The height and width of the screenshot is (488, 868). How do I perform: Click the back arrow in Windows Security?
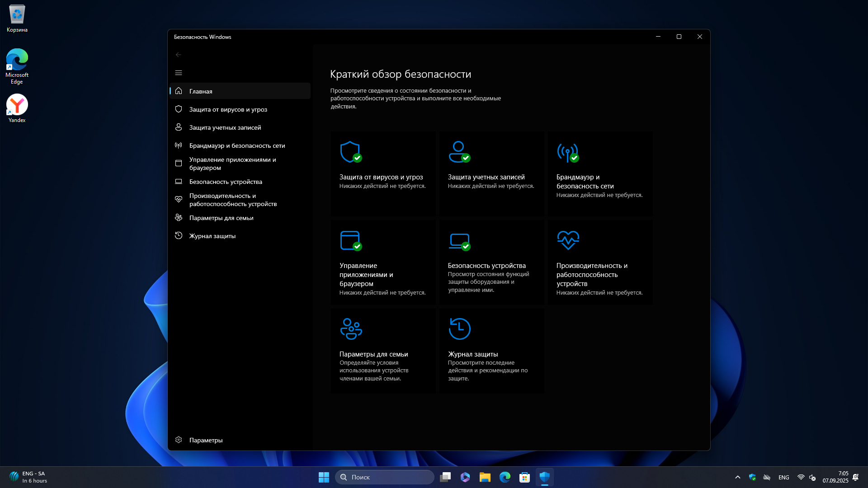click(179, 55)
